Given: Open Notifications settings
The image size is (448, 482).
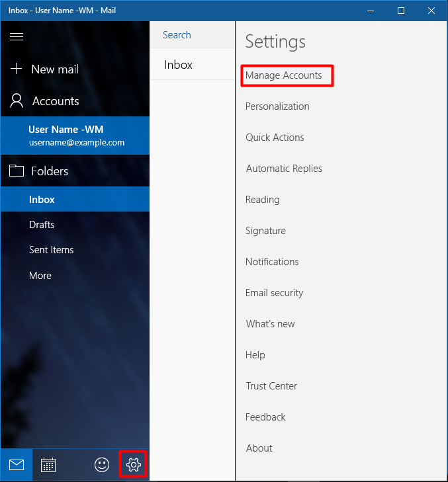Looking at the screenshot, I should [272, 262].
